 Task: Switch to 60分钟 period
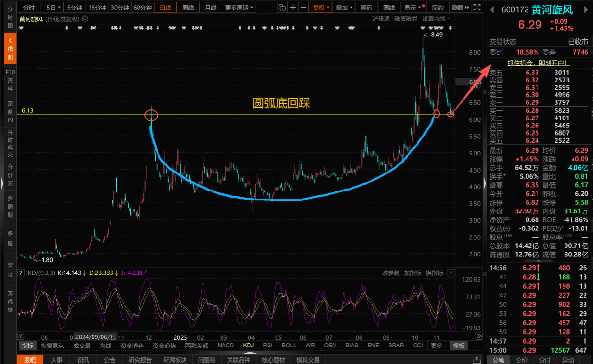pos(142,8)
